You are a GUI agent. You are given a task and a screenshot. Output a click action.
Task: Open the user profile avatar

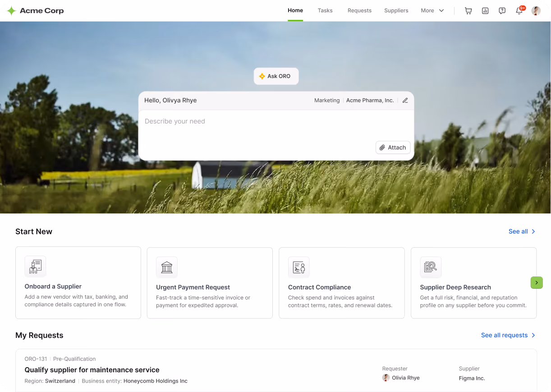click(x=536, y=11)
